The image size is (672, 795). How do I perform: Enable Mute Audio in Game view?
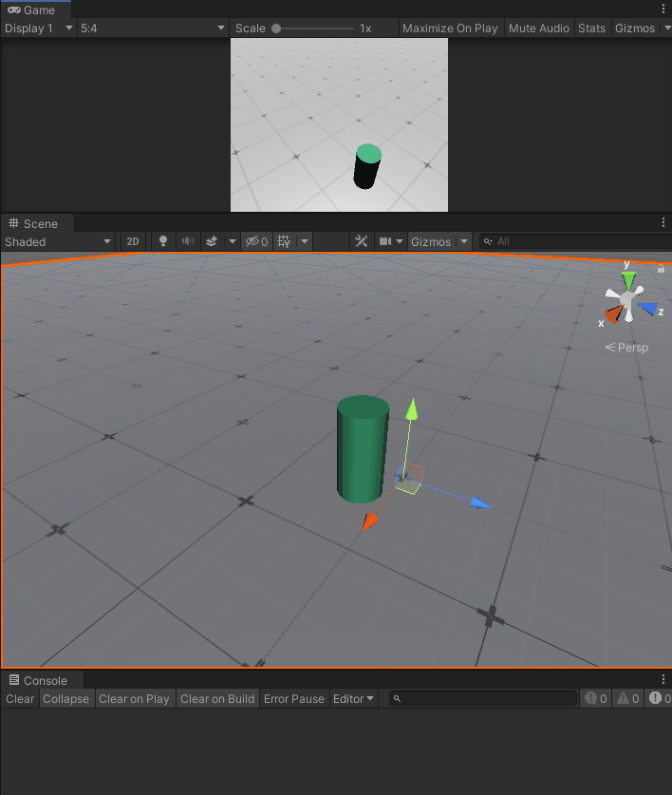[x=539, y=28]
